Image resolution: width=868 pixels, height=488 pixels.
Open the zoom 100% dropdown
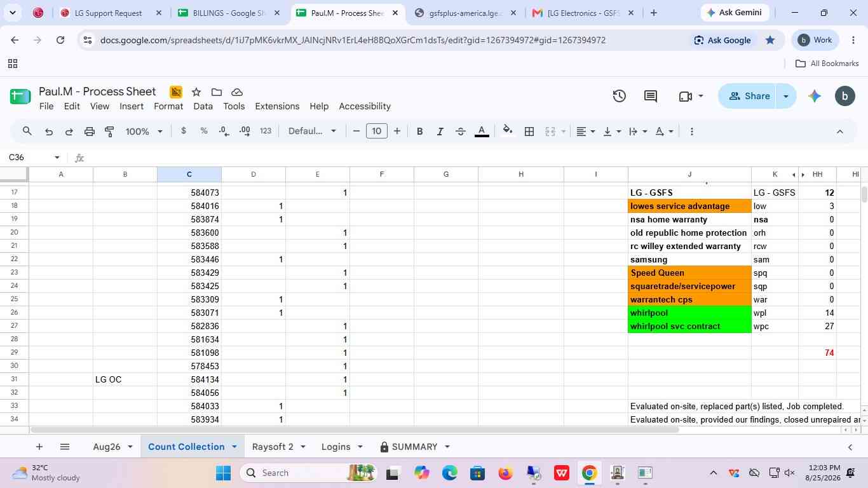point(144,132)
